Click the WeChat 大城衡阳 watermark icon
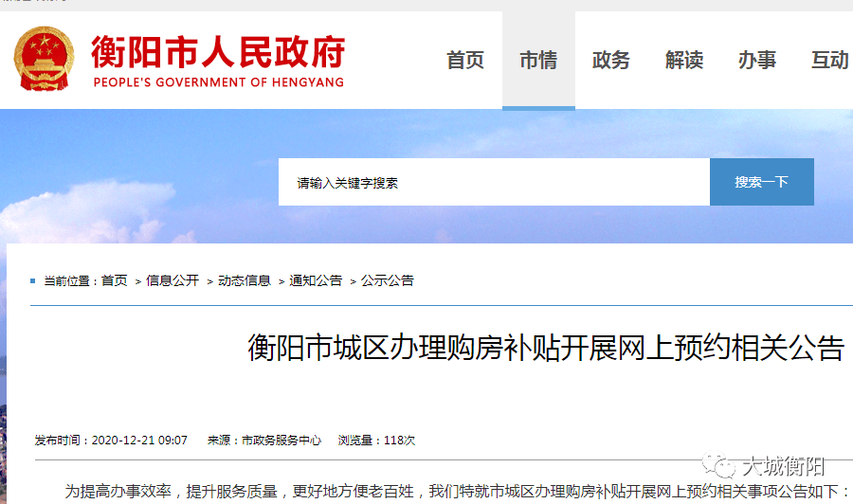853x504 pixels. [x=718, y=465]
